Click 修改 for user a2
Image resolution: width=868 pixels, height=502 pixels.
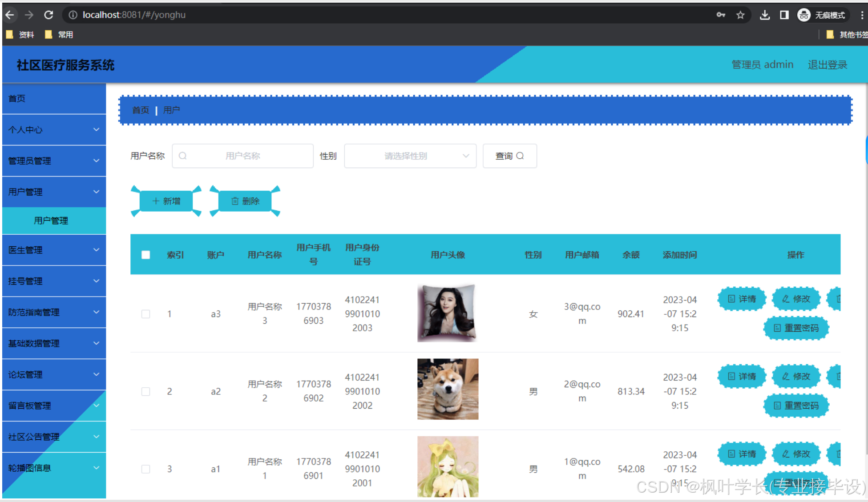(796, 376)
